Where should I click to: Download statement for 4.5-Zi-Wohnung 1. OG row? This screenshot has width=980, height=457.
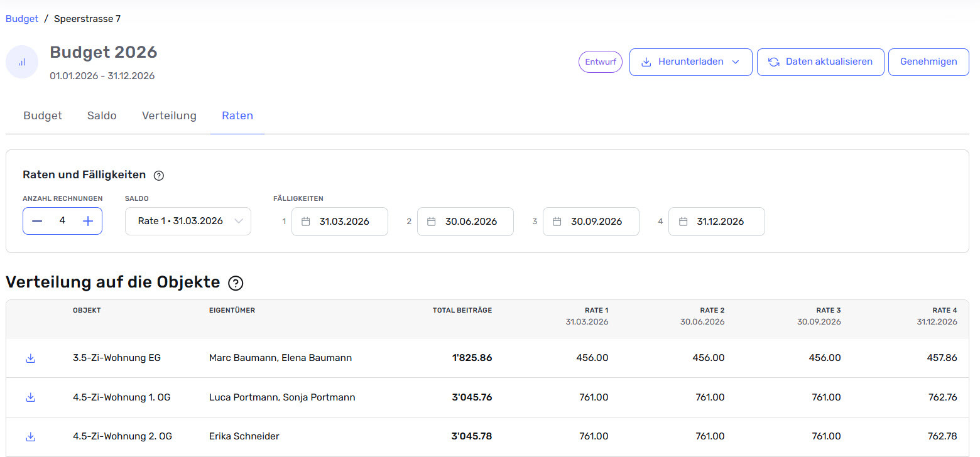[x=30, y=397]
